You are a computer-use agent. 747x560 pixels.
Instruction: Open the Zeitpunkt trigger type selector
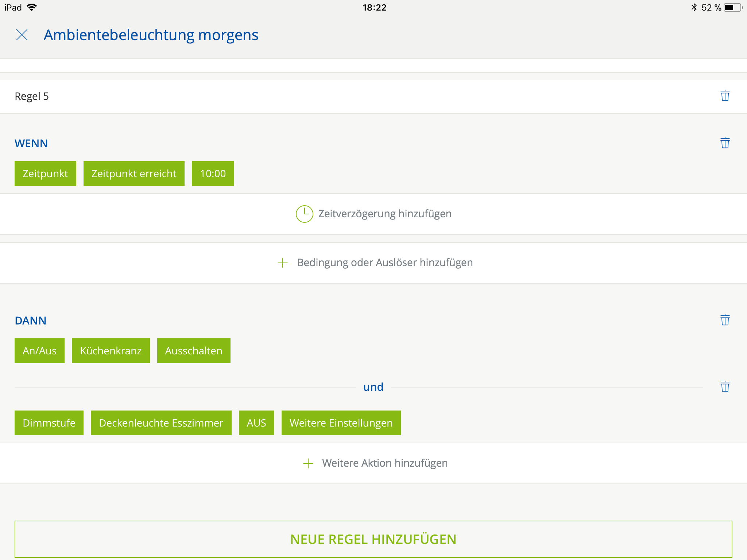(x=45, y=174)
